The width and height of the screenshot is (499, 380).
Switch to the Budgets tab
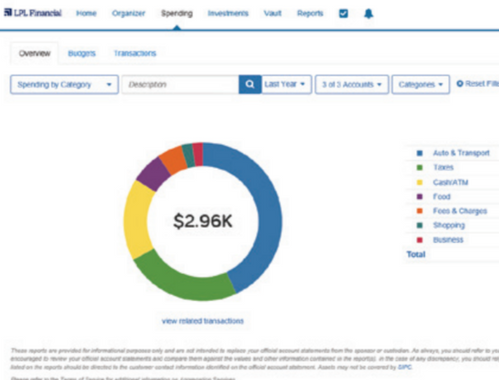pyautogui.click(x=82, y=53)
